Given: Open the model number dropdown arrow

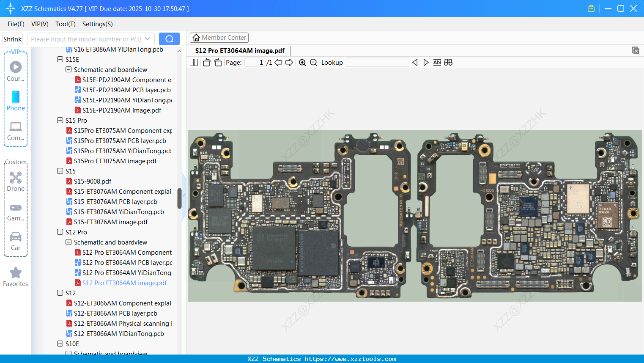Looking at the screenshot, I should (x=148, y=39).
